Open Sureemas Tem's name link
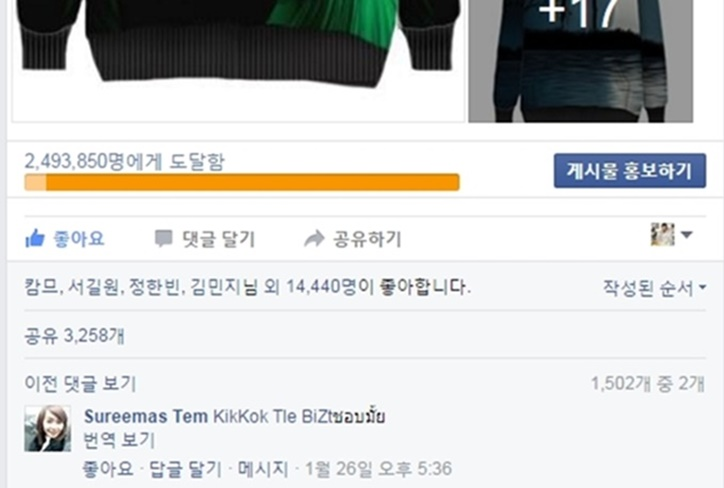 point(146,416)
